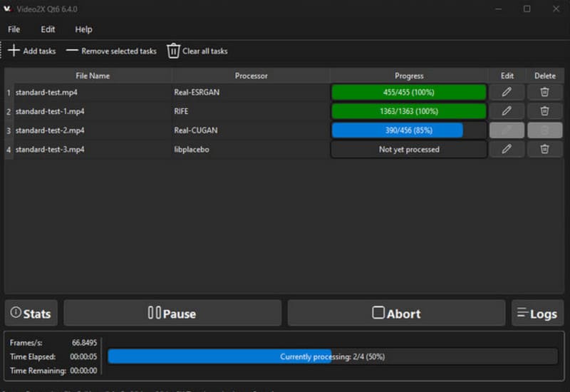Pause the current processing

[x=172, y=314]
